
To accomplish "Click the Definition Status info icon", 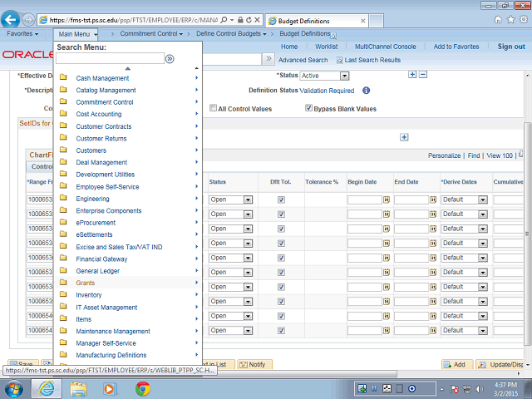I will coord(366,91).
